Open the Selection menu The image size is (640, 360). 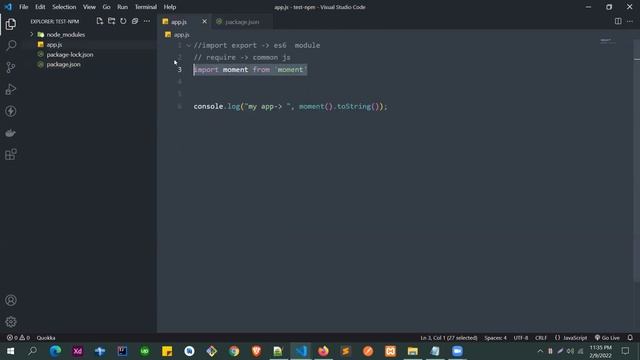point(64,7)
